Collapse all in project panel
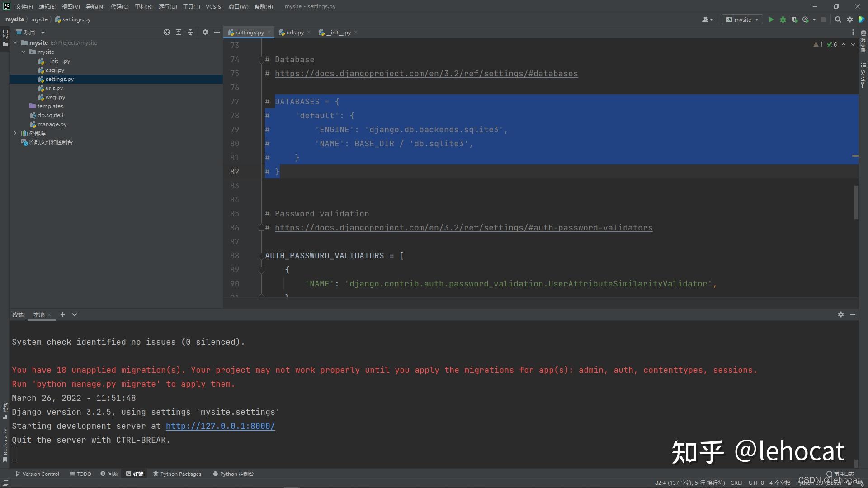The image size is (868, 488). pos(190,32)
